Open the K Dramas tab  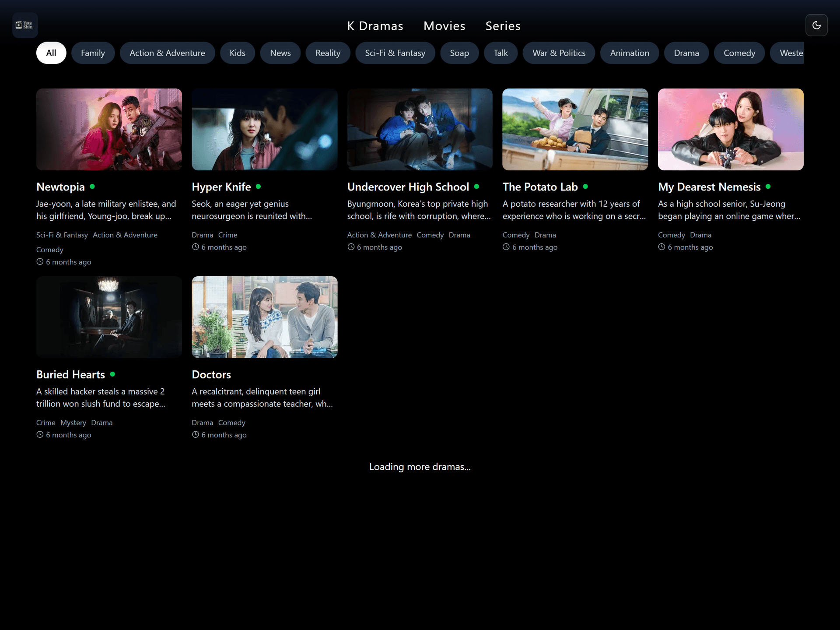375,26
